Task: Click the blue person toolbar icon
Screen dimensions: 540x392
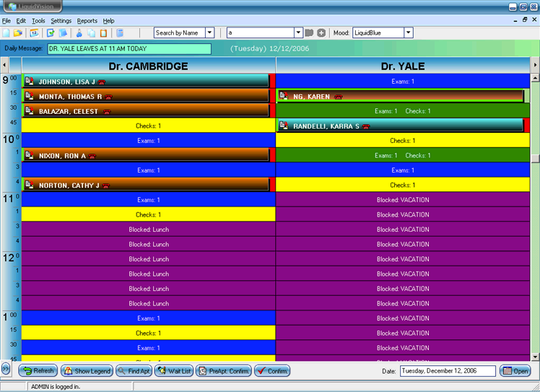Action: pos(79,33)
